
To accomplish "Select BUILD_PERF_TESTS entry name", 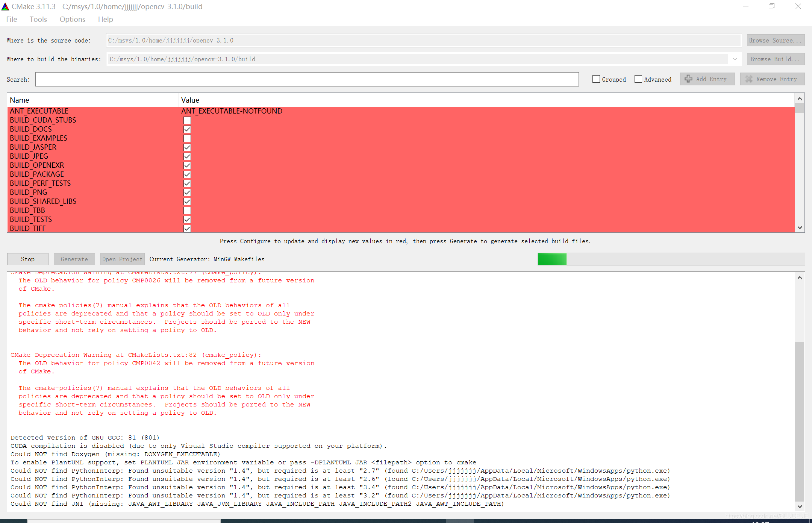I will tap(40, 183).
